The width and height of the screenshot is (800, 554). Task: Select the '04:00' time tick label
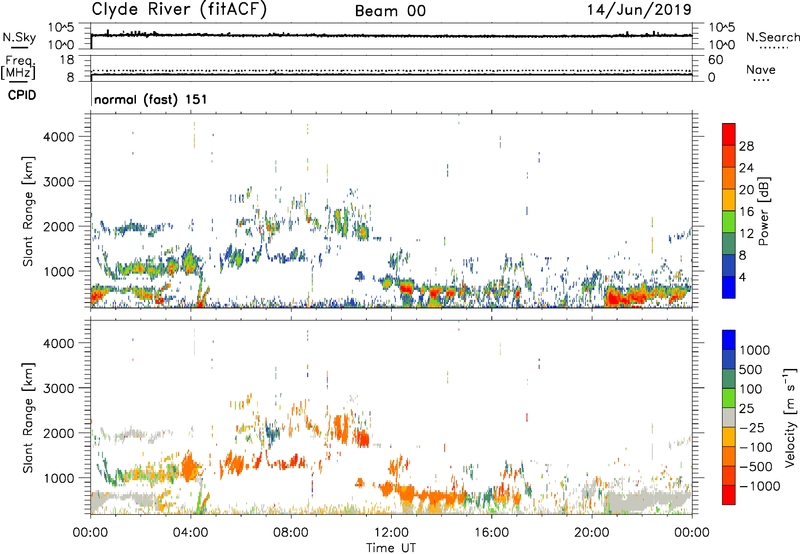190,533
